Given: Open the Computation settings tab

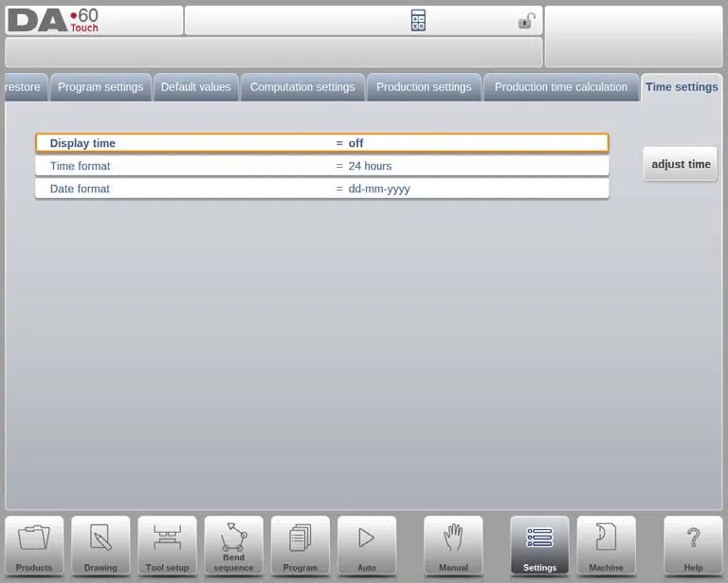Looking at the screenshot, I should (302, 87).
